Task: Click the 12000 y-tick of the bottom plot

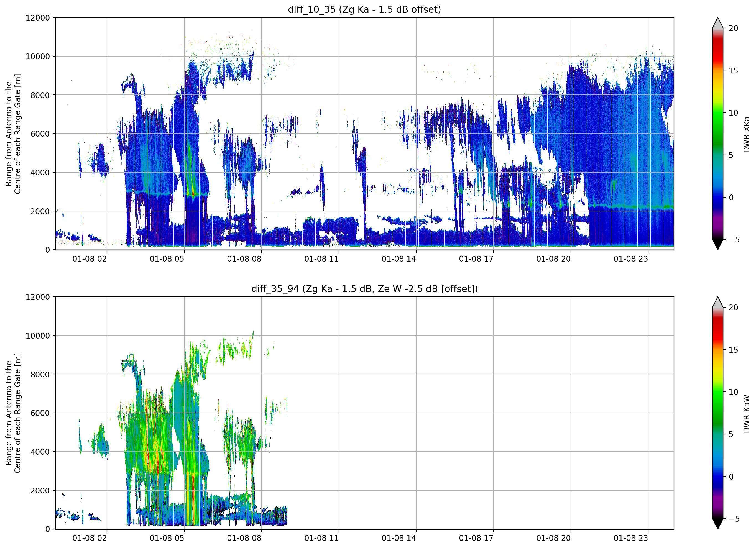Action: 38,297
